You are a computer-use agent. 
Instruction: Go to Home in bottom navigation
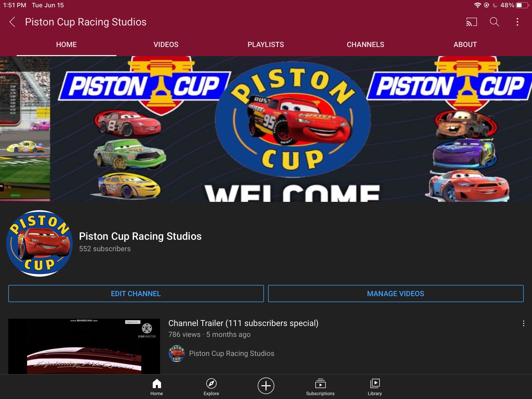tap(157, 387)
